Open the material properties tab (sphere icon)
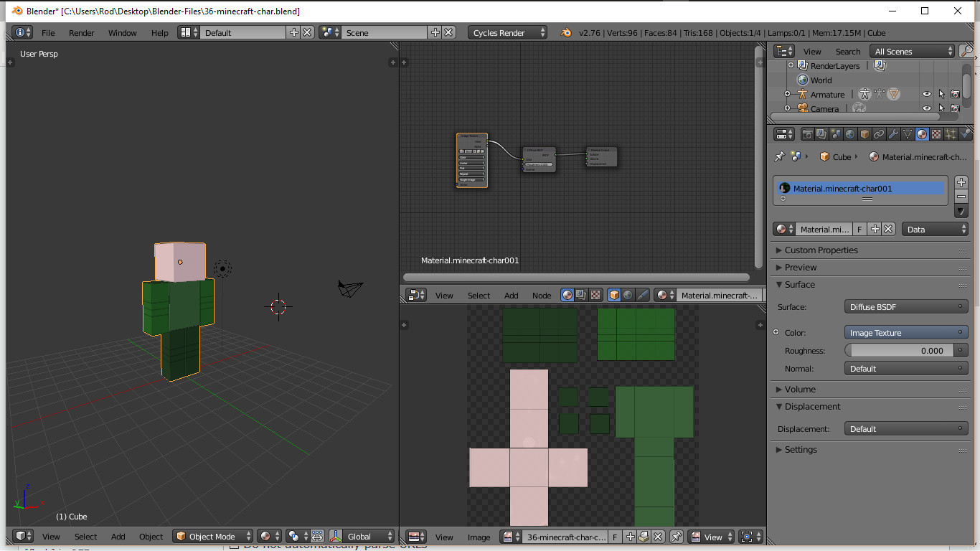The width and height of the screenshot is (980, 551). tap(922, 134)
